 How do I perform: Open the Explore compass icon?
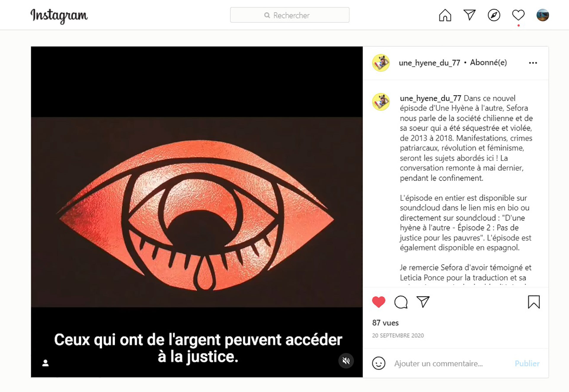click(x=494, y=15)
